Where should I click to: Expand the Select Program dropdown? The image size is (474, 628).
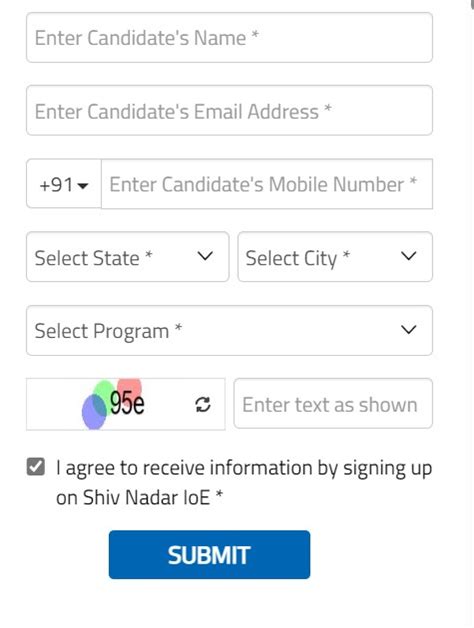(229, 330)
